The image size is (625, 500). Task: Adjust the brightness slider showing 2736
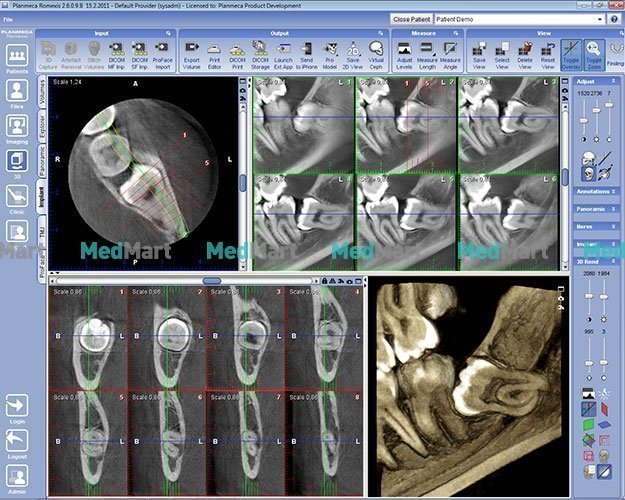(596, 110)
